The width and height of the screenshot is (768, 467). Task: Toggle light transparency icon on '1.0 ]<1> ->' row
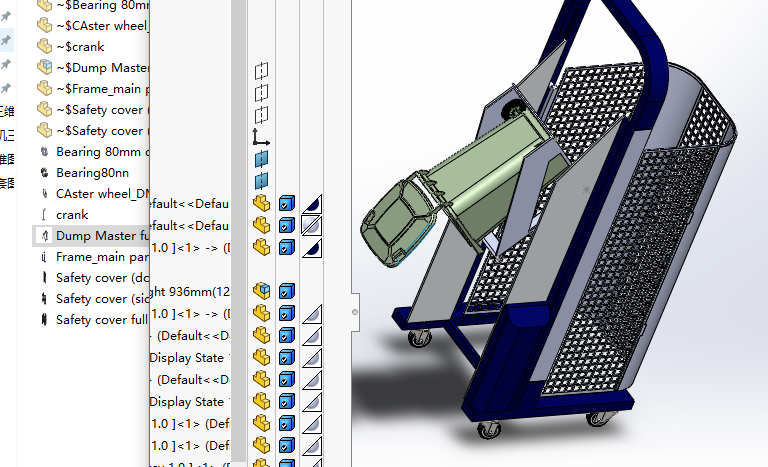tap(312, 314)
